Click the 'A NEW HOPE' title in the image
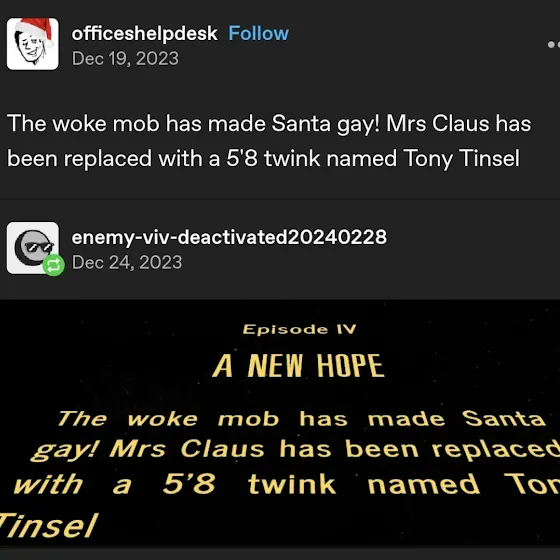The height and width of the screenshot is (560, 560). pyautogui.click(x=298, y=366)
